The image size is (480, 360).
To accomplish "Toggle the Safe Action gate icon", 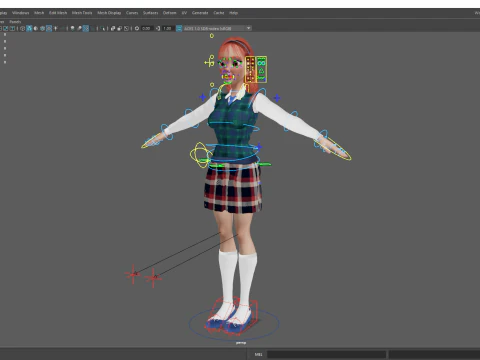I will tap(6, 28).
